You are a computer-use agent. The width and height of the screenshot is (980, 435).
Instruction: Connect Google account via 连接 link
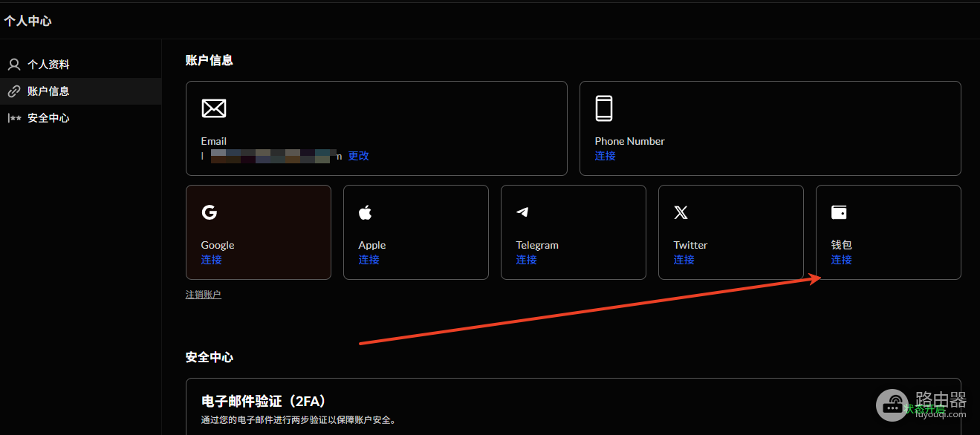coord(212,260)
